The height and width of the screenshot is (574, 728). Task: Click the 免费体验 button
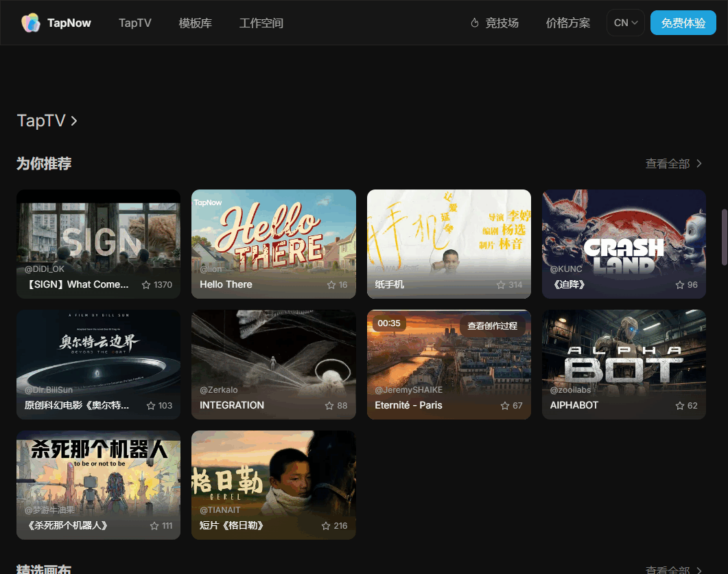[x=683, y=23]
